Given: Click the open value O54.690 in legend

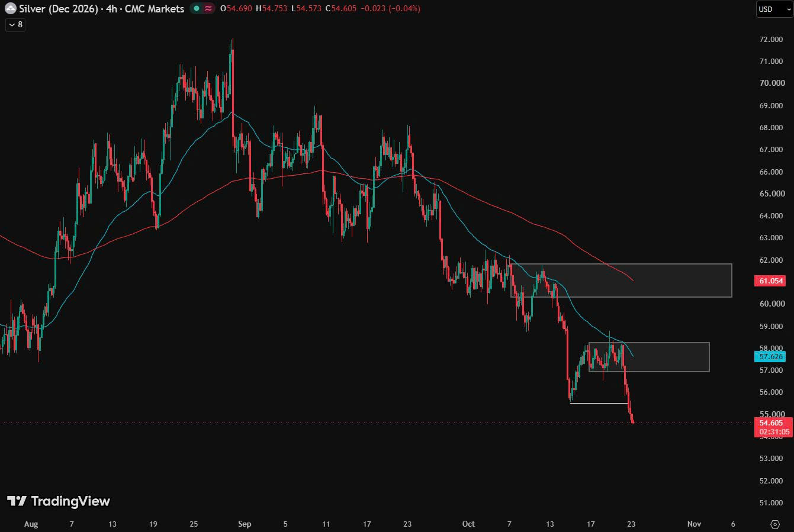Looking at the screenshot, I should 236,8.
